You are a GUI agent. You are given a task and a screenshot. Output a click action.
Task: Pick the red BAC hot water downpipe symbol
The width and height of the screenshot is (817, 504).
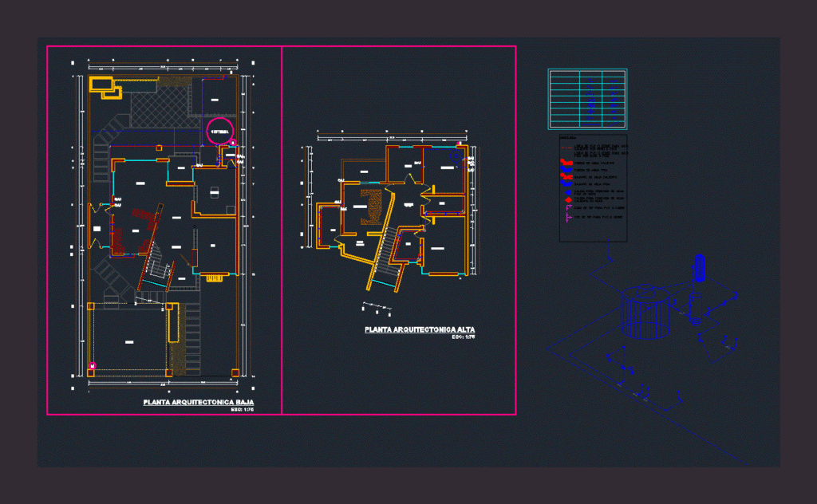pos(566,177)
